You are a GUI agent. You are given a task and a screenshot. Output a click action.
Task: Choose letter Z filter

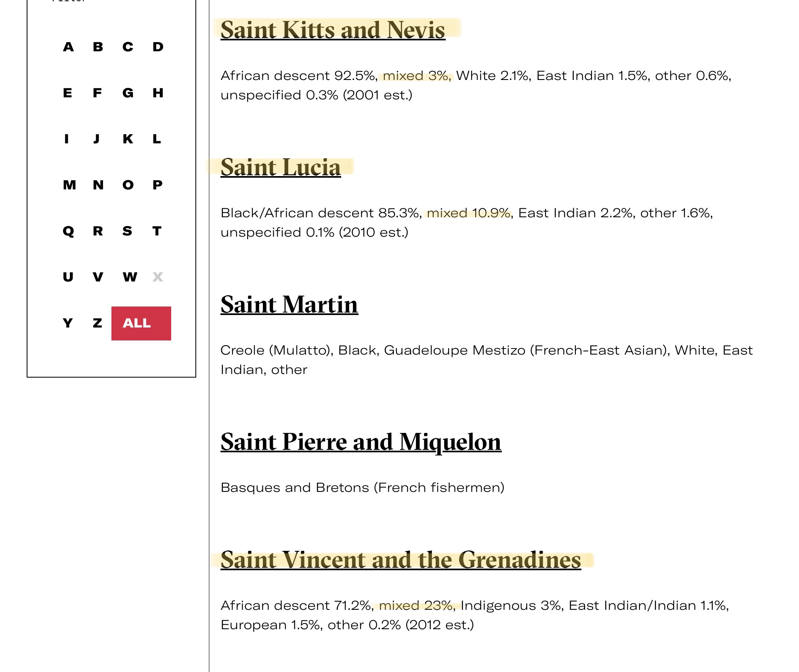pyautogui.click(x=97, y=323)
